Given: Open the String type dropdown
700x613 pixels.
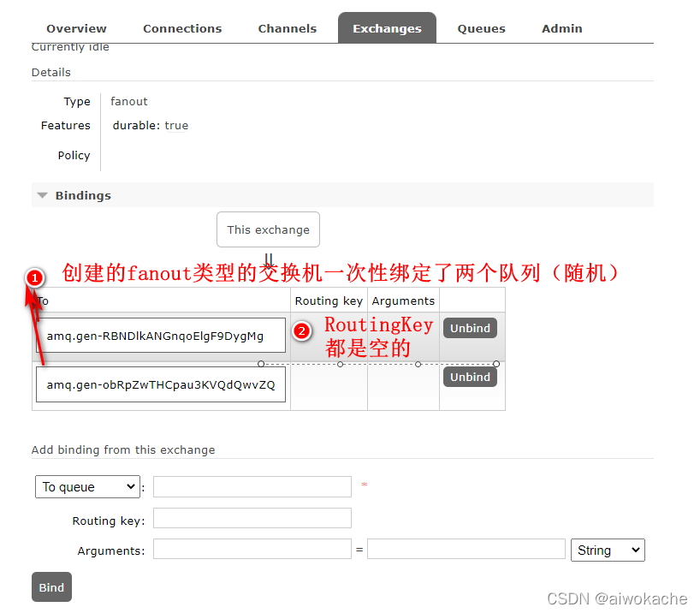Looking at the screenshot, I should pos(608,550).
